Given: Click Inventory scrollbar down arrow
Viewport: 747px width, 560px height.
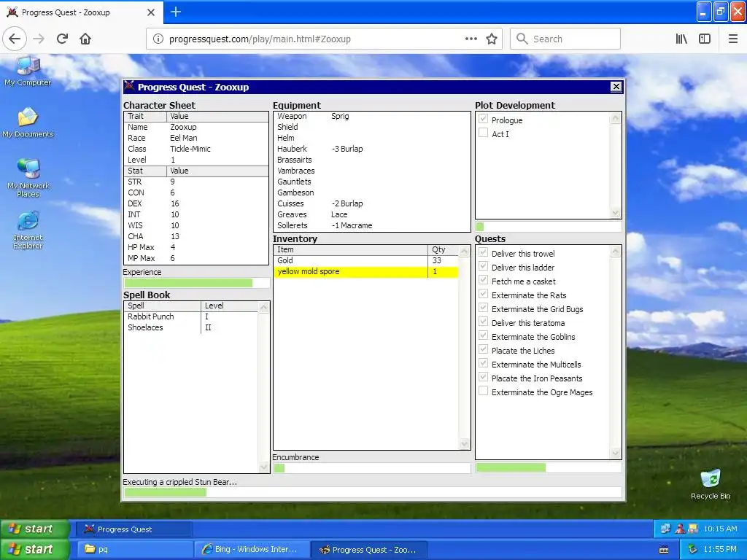Looking at the screenshot, I should [x=465, y=444].
